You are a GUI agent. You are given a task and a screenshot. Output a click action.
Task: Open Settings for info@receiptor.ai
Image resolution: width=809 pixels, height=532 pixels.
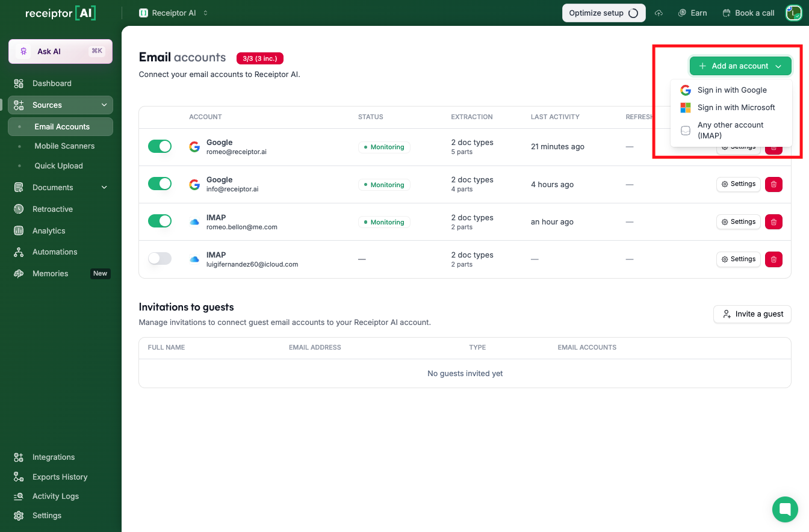coord(739,184)
